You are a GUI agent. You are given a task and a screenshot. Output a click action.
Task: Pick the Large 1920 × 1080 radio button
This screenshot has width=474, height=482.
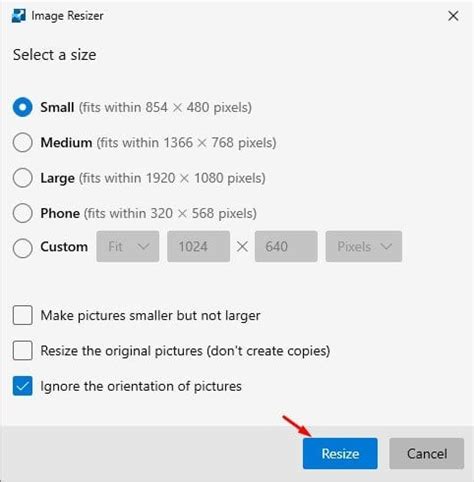[23, 178]
